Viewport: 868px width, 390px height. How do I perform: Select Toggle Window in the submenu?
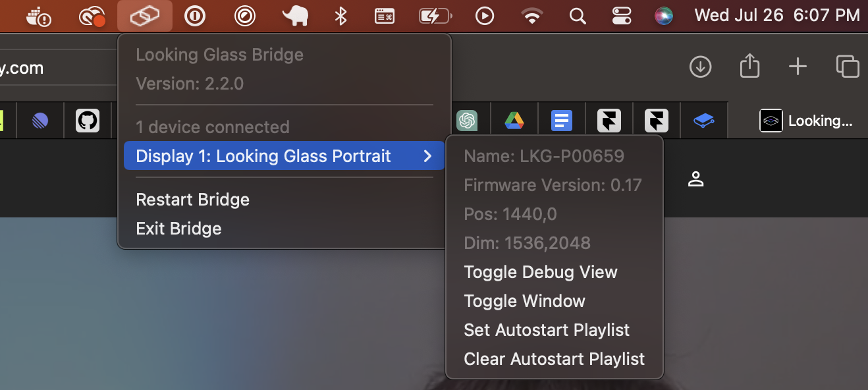(524, 301)
